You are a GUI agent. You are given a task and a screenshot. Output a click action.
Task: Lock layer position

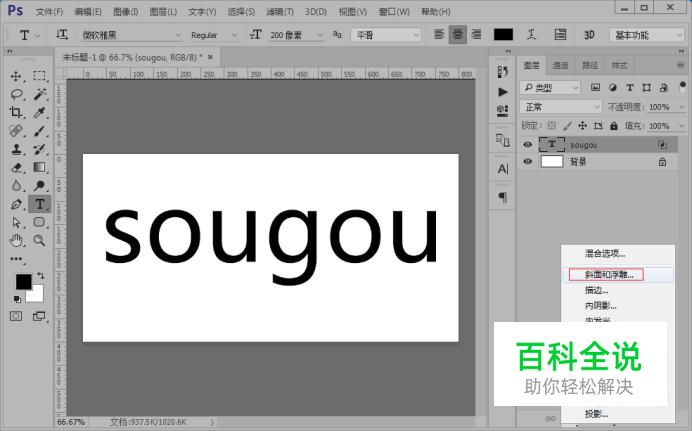[583, 126]
